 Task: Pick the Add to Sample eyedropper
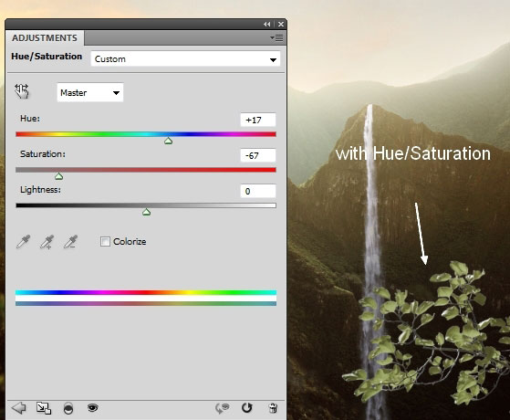47,242
